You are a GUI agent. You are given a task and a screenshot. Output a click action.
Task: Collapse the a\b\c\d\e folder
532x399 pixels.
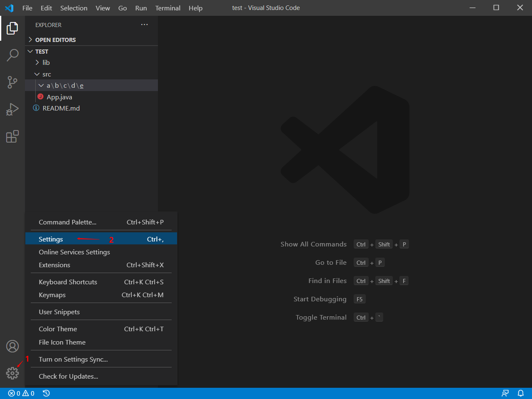pos(91,85)
